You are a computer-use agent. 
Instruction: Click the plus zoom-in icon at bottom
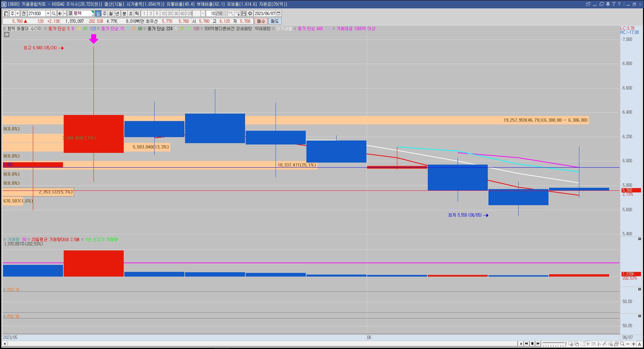(x=633, y=344)
